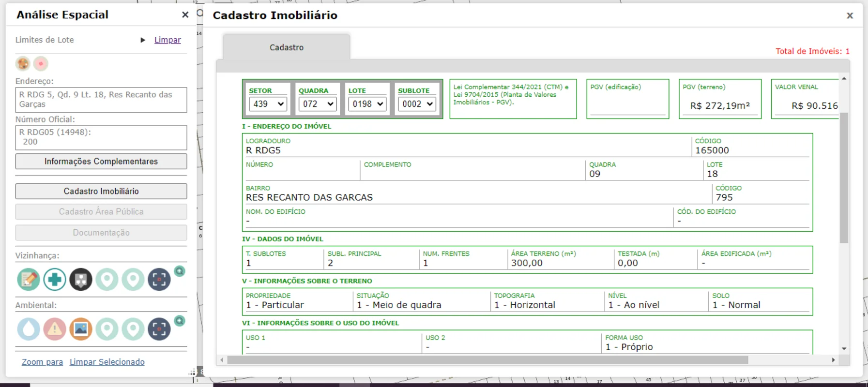Click the color palette icon under Limites de Lote
The image size is (868, 387).
click(x=23, y=63)
